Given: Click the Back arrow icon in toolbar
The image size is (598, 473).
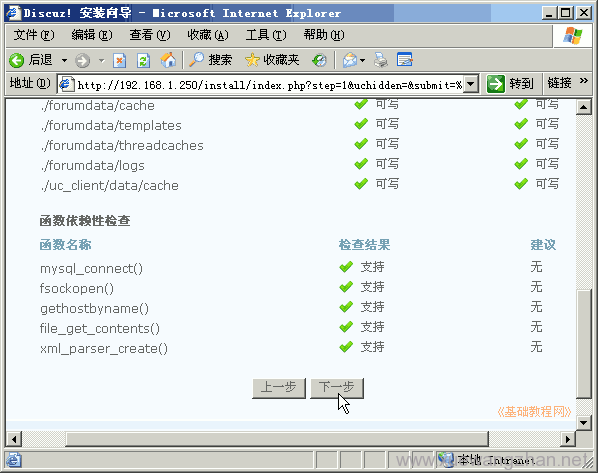Looking at the screenshot, I should [x=16, y=60].
